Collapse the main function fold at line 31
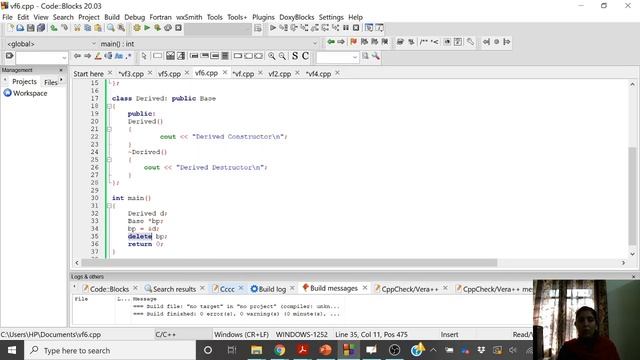Image resolution: width=640 pixels, height=360 pixels. point(109,206)
